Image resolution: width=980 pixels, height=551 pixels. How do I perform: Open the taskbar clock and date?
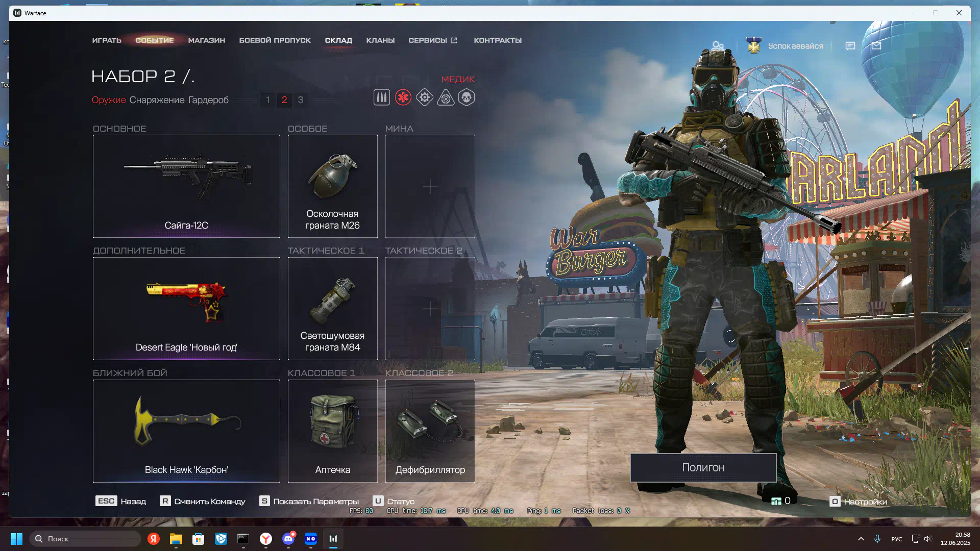pos(955,539)
